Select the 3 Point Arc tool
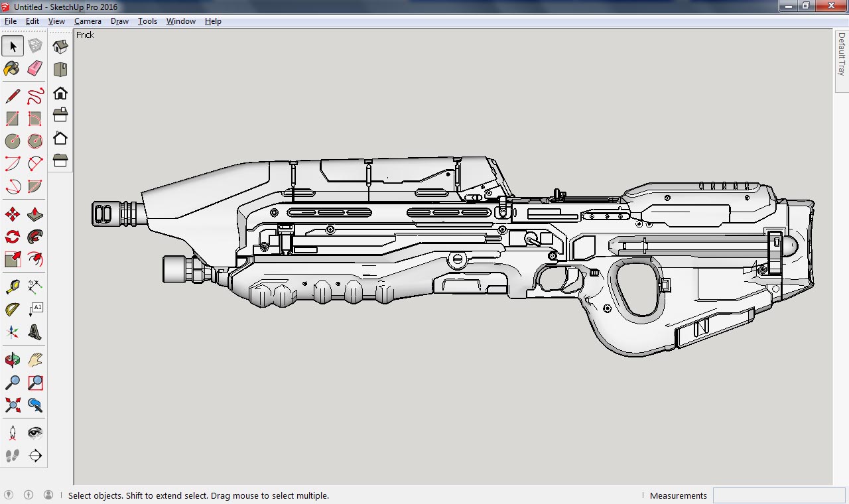Viewport: 849px width, 504px height. pyautogui.click(x=13, y=186)
